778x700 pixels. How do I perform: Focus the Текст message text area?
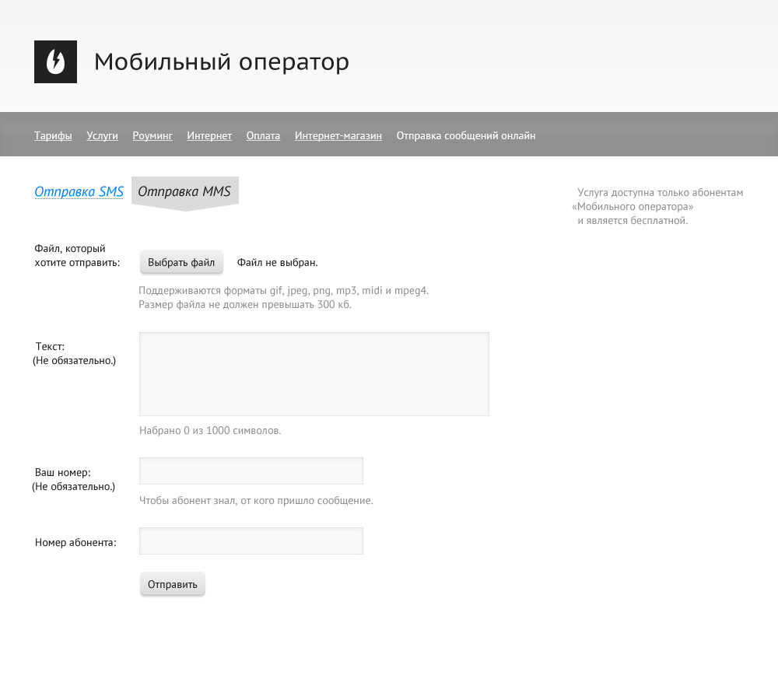tap(314, 374)
